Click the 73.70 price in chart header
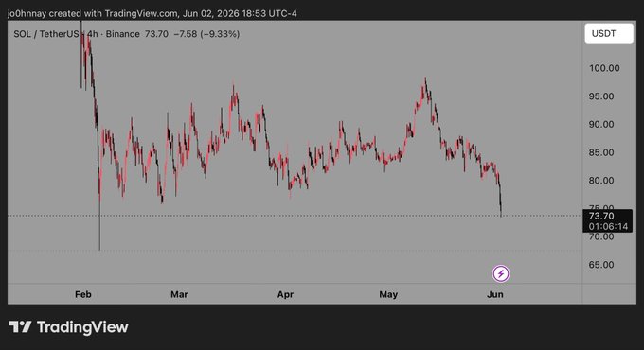The width and height of the screenshot is (644, 350). pos(156,34)
